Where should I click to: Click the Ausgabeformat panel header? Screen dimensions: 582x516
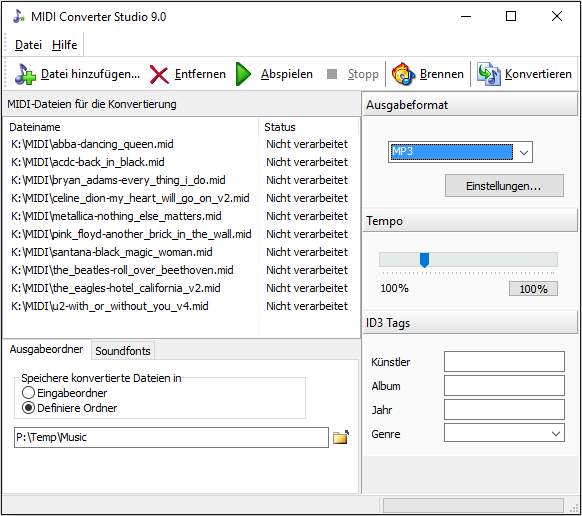tap(470, 105)
